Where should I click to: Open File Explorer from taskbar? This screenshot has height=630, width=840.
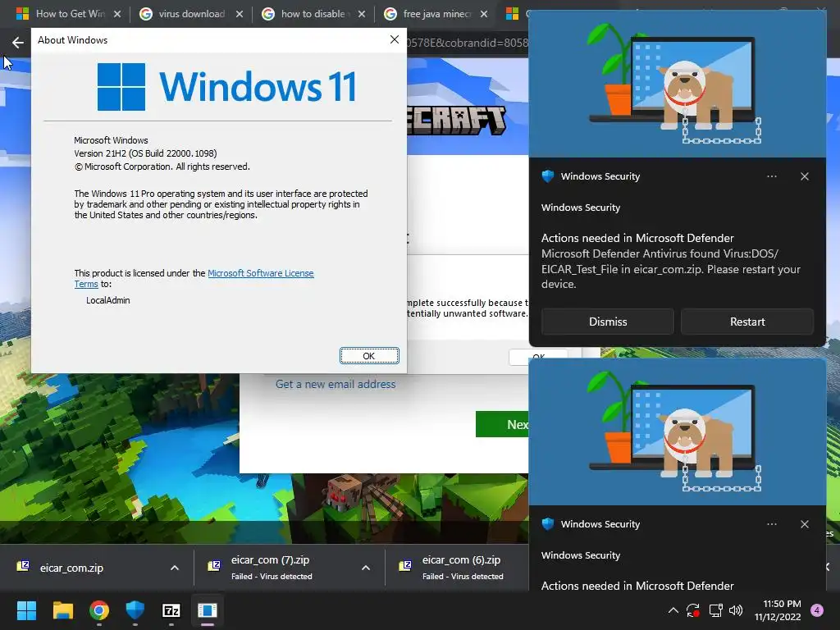click(62, 610)
